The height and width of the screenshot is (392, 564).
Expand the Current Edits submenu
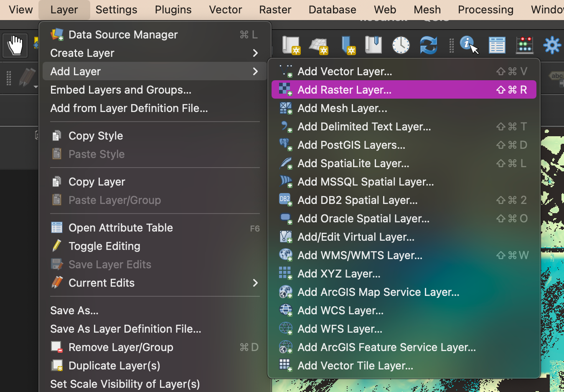click(x=155, y=283)
